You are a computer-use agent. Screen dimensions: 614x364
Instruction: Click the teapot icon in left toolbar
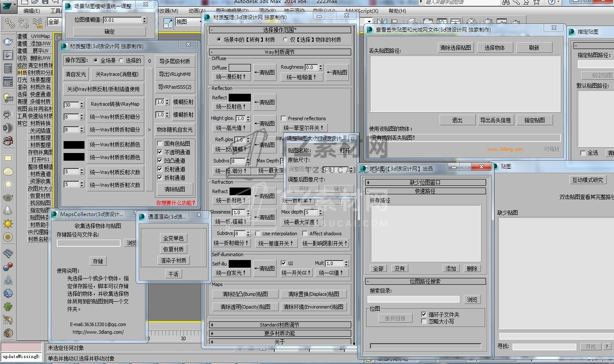tap(8, 41)
